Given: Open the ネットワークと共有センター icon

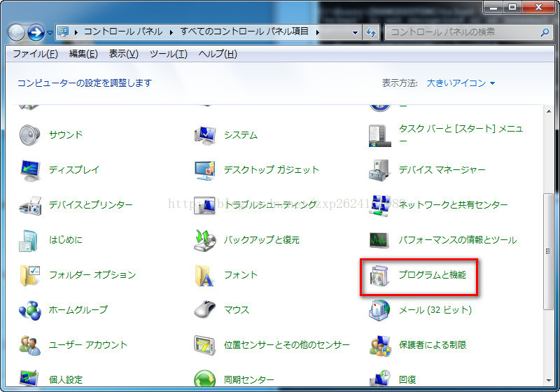Looking at the screenshot, I should tap(379, 205).
